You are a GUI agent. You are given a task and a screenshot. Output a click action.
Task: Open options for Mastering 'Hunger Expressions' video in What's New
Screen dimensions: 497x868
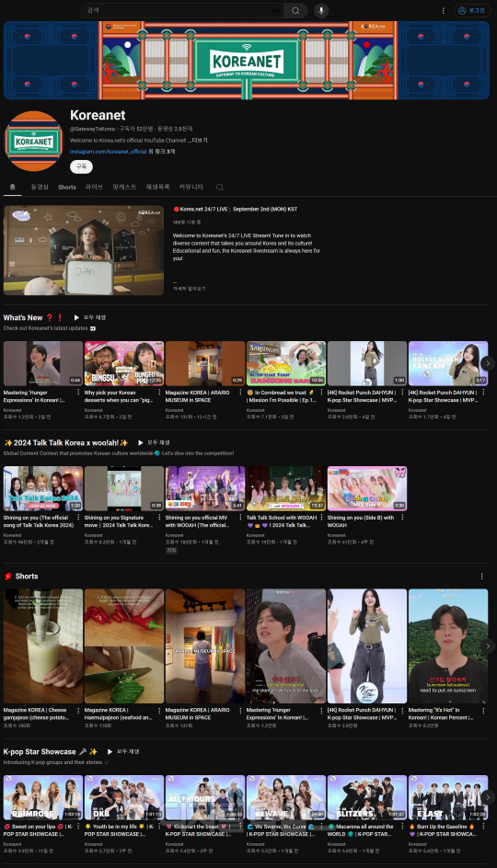[x=78, y=393]
